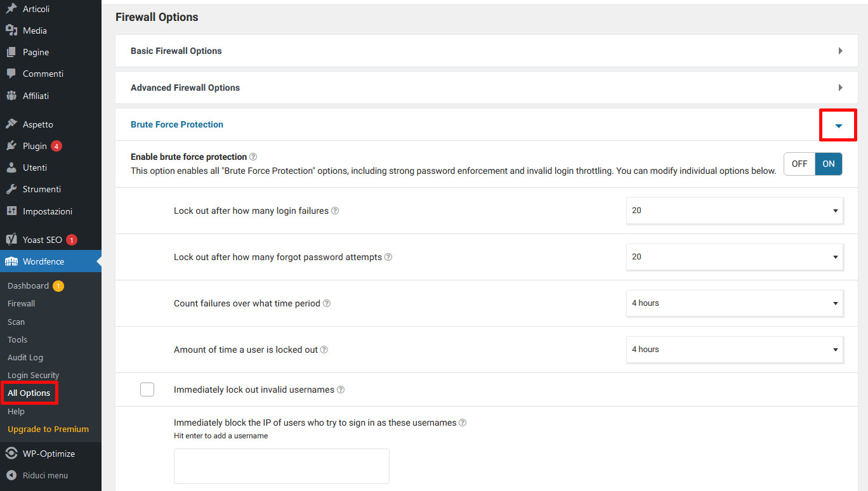The width and height of the screenshot is (868, 491).
Task: Collapse the Brute Force Protection section arrow
Action: 839,126
